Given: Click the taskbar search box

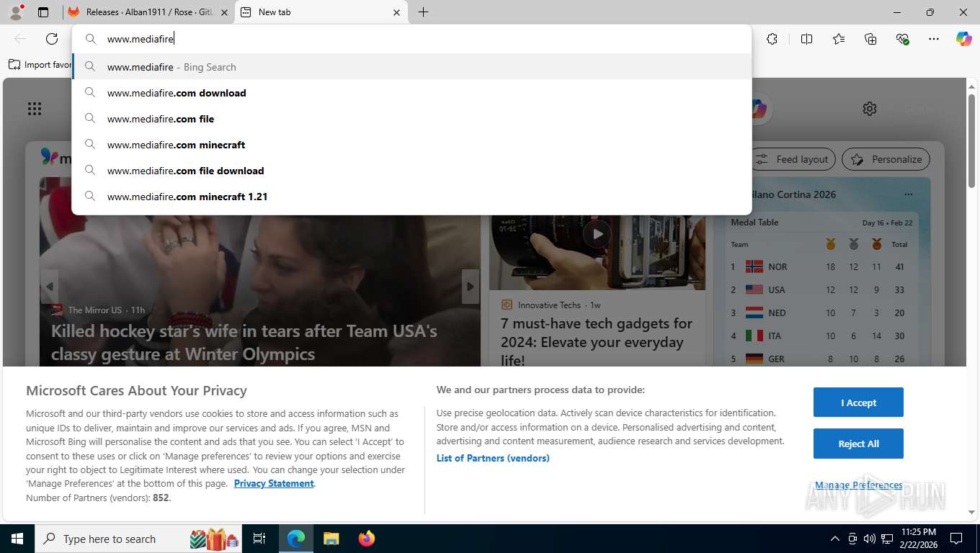Looking at the screenshot, I should [x=138, y=539].
